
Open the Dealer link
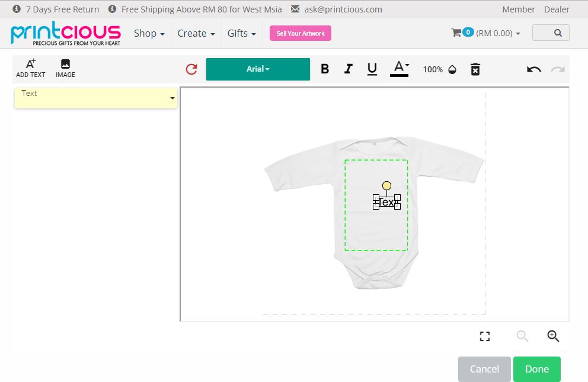pyautogui.click(x=557, y=9)
